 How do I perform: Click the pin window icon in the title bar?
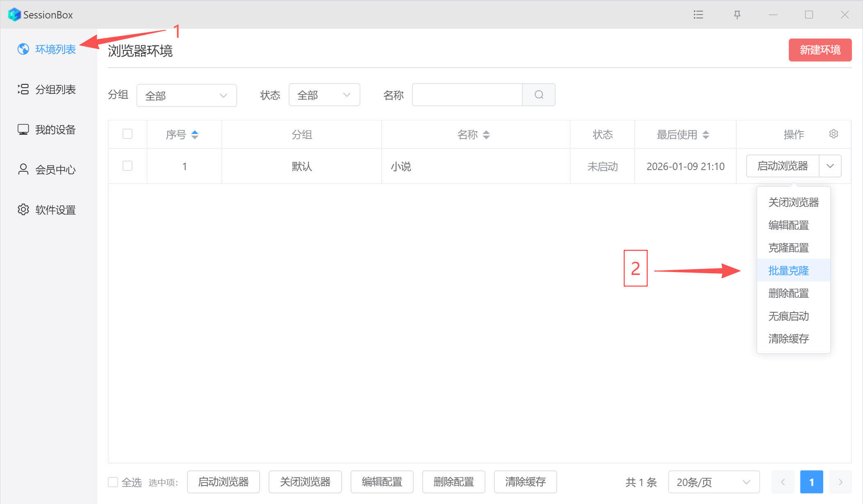[x=737, y=15]
